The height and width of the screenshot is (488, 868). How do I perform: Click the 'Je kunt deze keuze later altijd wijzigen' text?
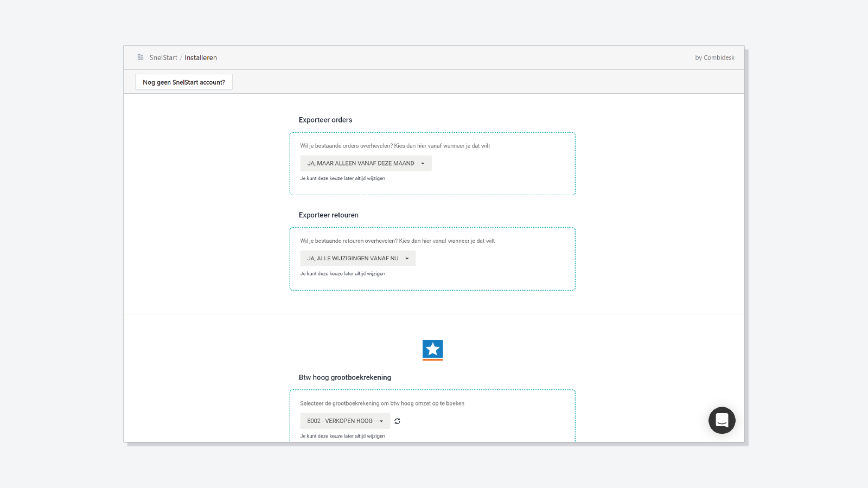click(343, 178)
